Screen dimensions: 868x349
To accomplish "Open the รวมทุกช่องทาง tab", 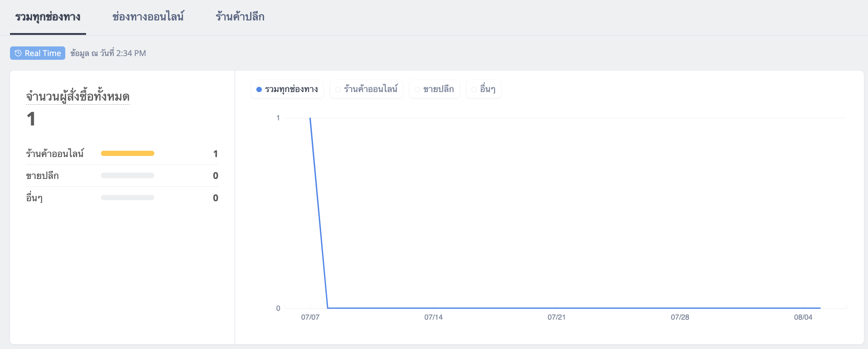I will [48, 17].
